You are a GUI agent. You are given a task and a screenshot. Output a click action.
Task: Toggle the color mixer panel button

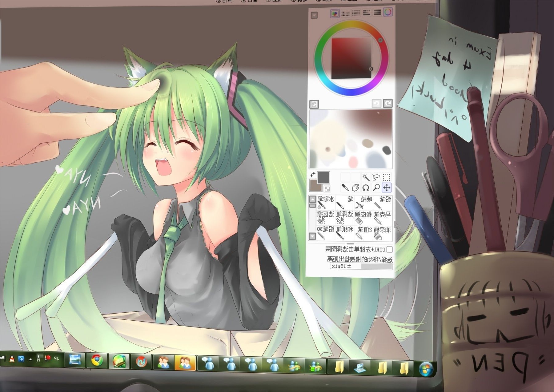pos(335,13)
